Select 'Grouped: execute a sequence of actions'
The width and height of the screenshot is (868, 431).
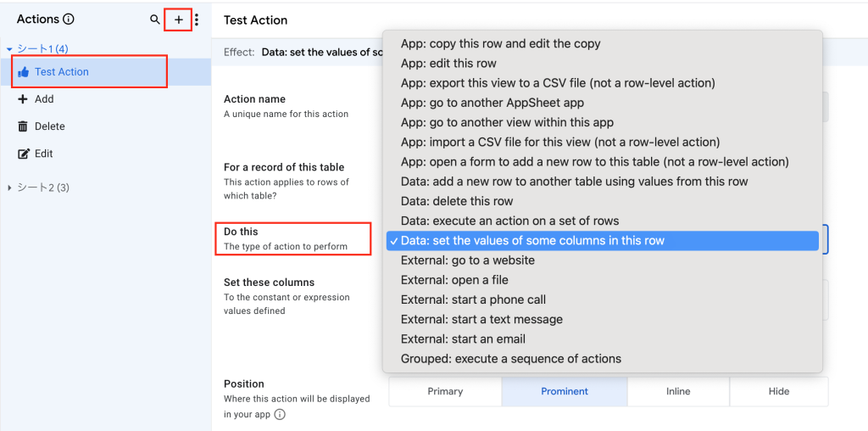coord(510,359)
